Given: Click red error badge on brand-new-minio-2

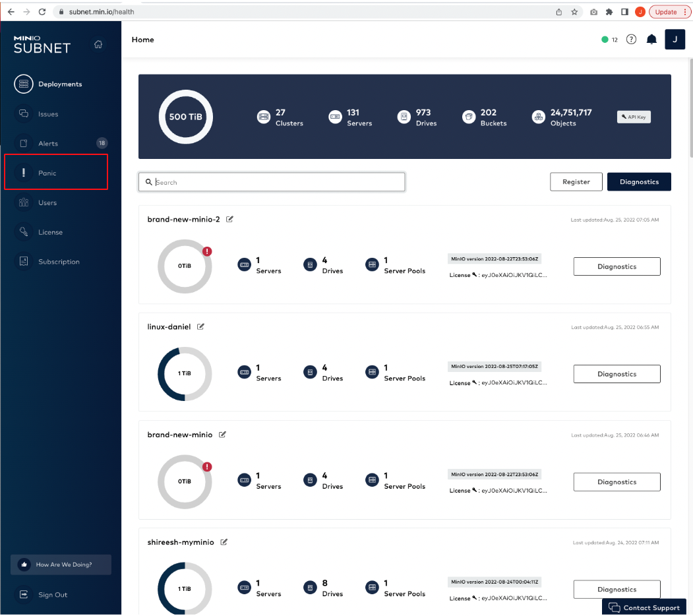Looking at the screenshot, I should pos(207,251).
